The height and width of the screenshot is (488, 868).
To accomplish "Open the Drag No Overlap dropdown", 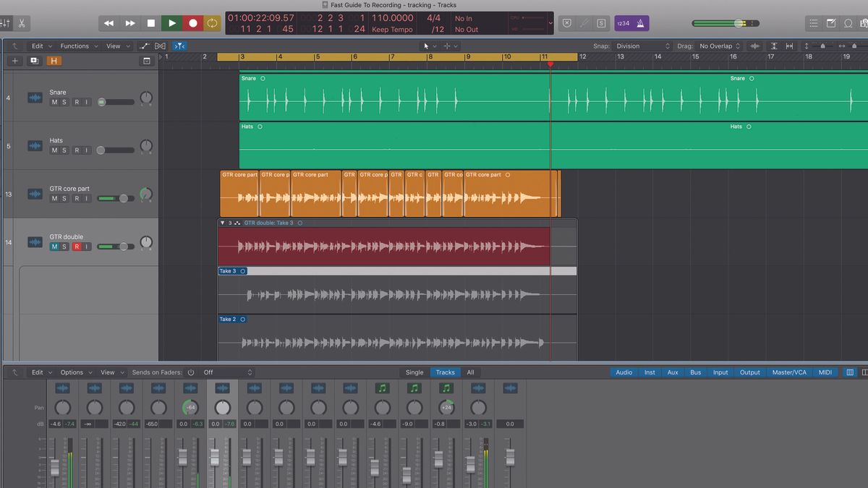I will click(718, 46).
